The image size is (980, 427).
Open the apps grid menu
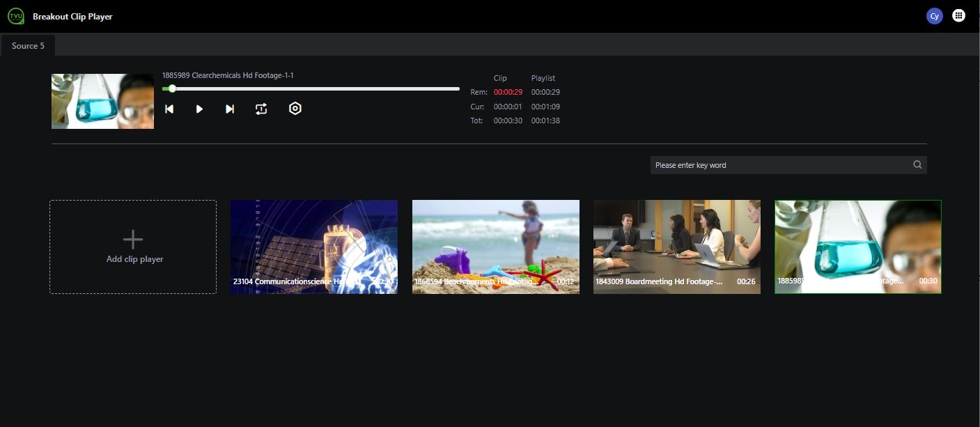coord(958,15)
